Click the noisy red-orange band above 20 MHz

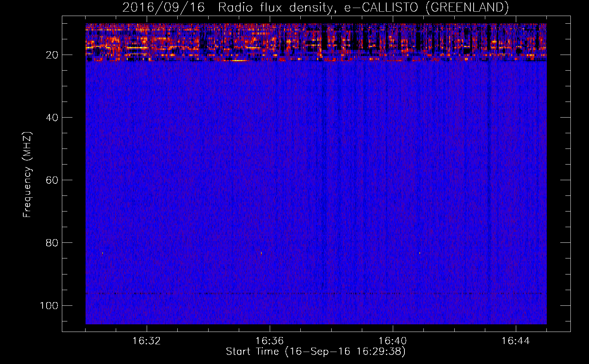coord(182,42)
